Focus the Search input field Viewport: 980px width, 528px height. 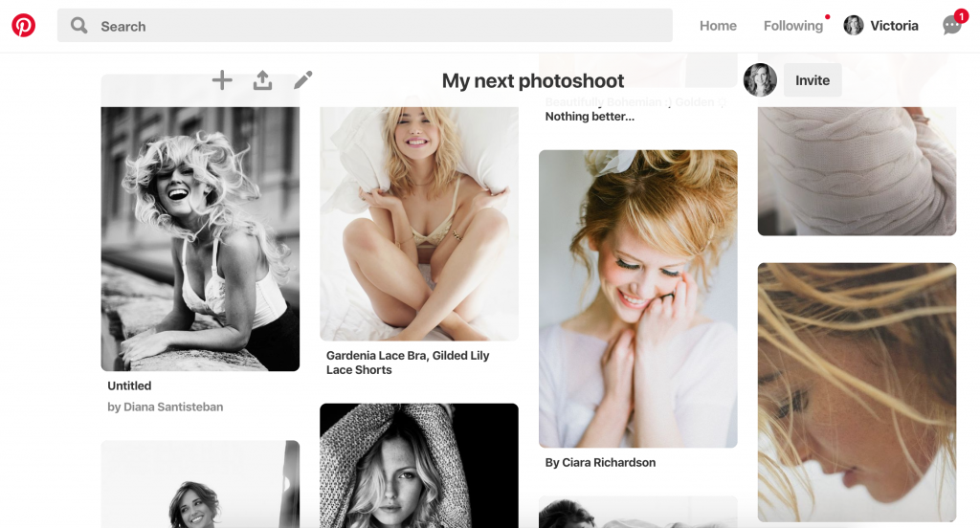point(383,26)
